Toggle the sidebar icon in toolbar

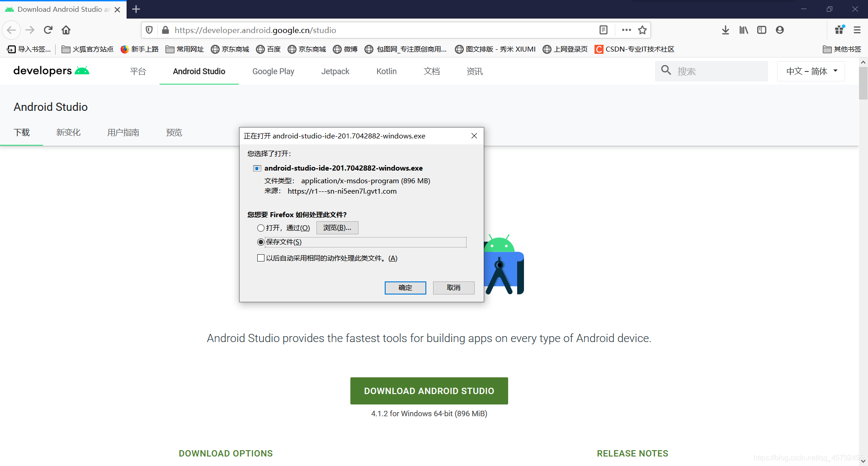[x=762, y=30]
